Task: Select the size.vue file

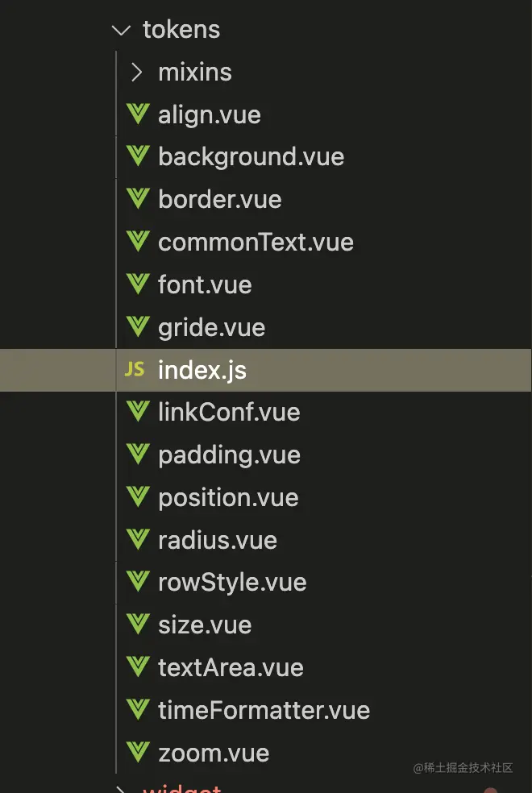Action: point(205,625)
